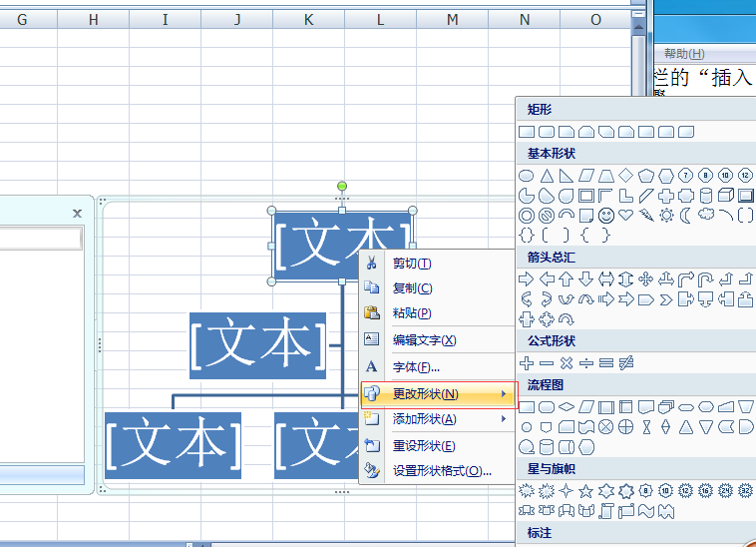This screenshot has height=547, width=756.
Task: Choose the moon shape
Action: pyautogui.click(x=685, y=216)
